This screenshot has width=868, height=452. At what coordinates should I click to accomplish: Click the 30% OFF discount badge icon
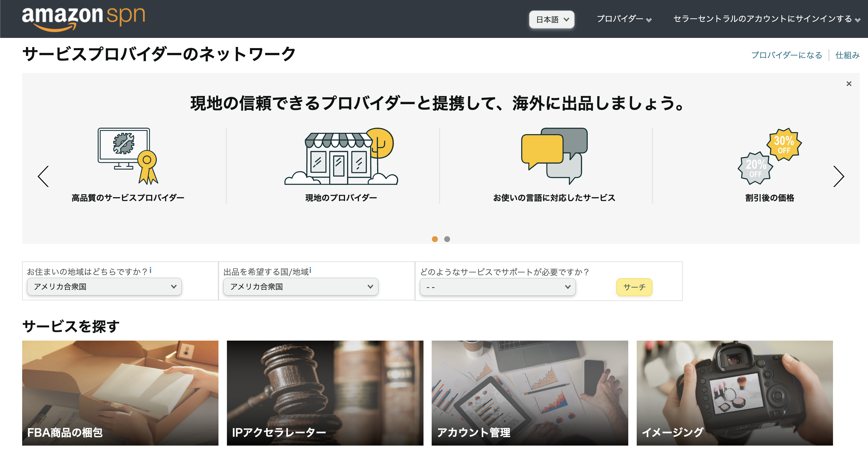(784, 144)
